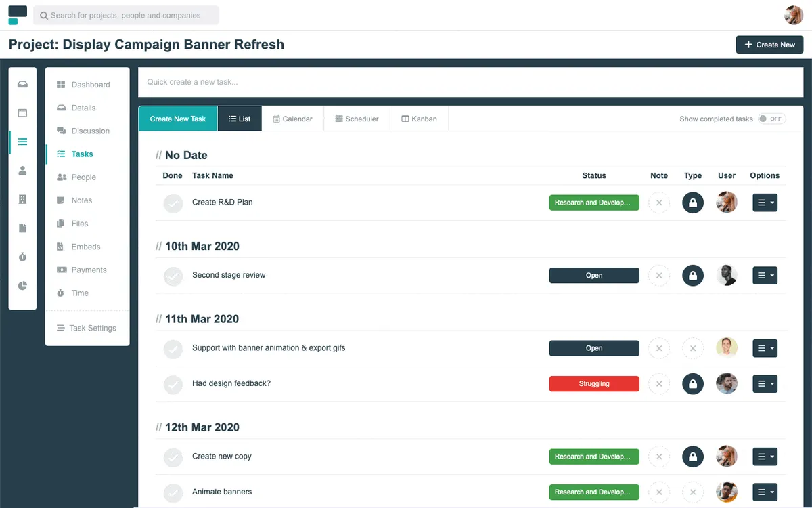Switch to List view tab

pos(240,119)
